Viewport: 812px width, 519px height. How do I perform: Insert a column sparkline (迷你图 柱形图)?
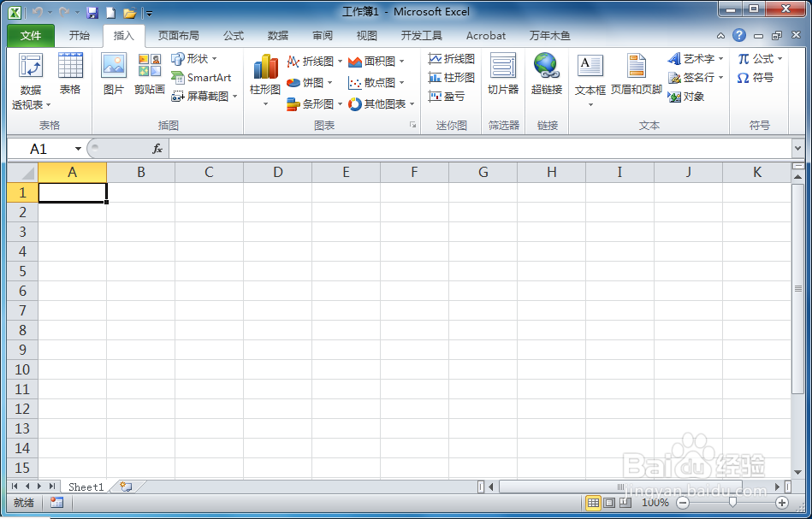(x=452, y=78)
